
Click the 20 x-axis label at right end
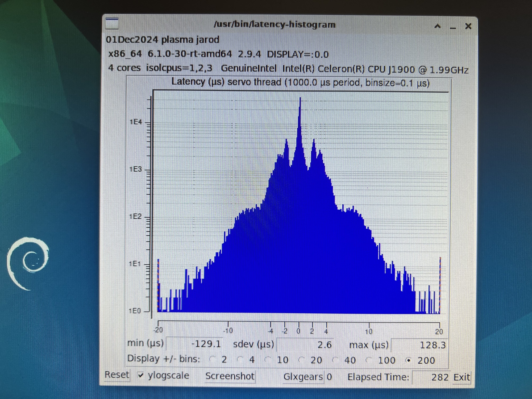[x=439, y=331]
